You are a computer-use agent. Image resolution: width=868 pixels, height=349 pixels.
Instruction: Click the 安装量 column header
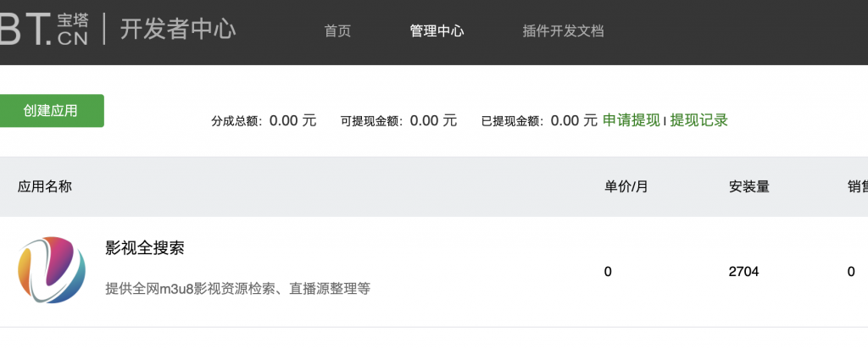(x=749, y=187)
